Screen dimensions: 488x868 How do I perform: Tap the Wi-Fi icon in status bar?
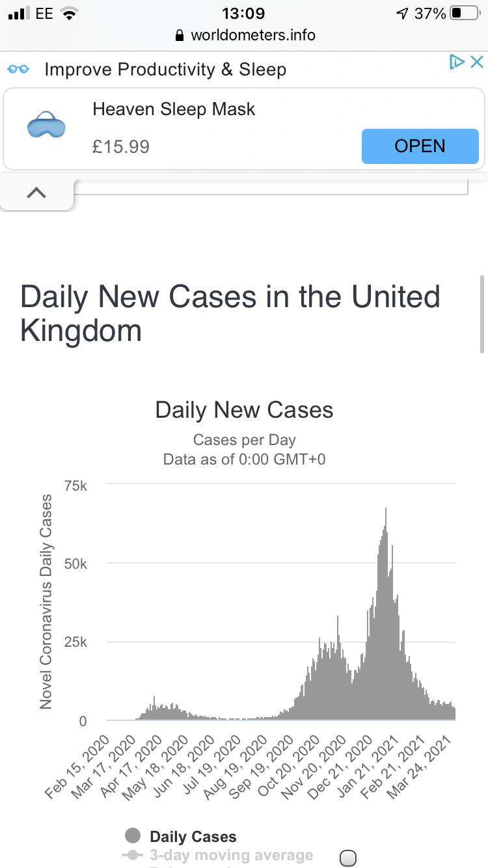[67, 14]
